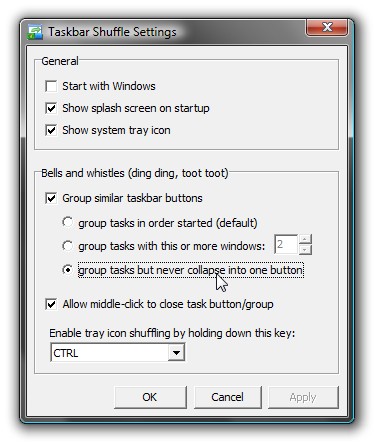Click the Taskbar Shuffle Settings title text
The height and width of the screenshot is (444, 374).
[112, 32]
